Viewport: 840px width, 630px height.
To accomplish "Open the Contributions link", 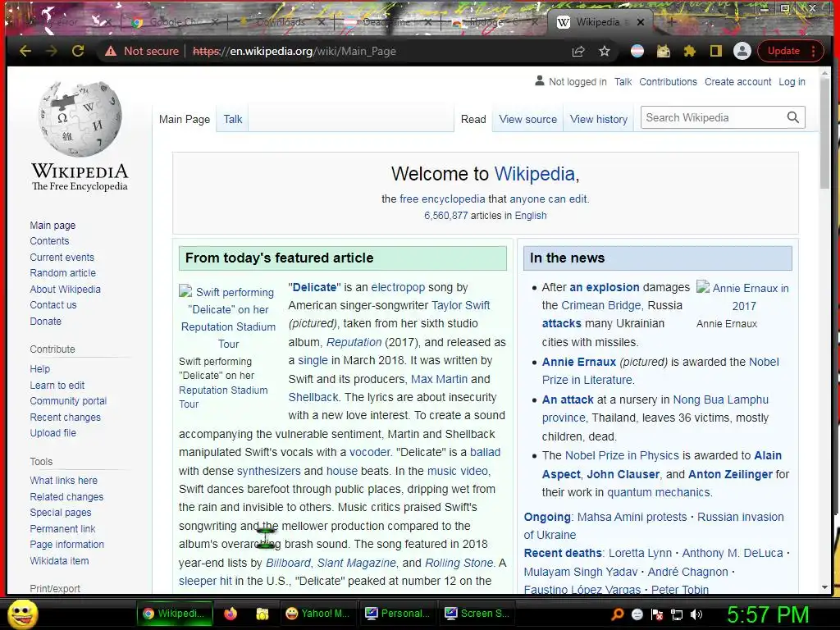I will coord(668,81).
